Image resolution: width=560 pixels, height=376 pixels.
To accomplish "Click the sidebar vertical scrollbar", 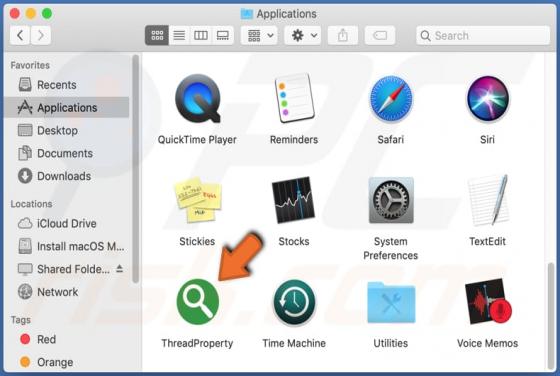I will (x=135, y=169).
